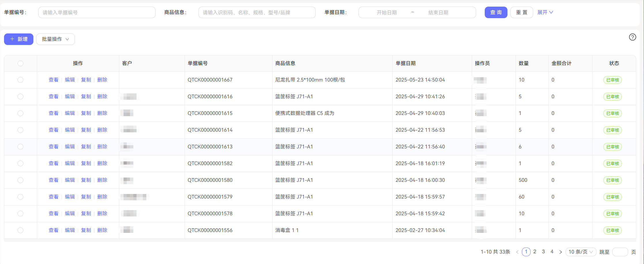Viewport: 644px width, 264px height.
Task: Select the row for QTCK00000001613
Action: (x=20, y=147)
